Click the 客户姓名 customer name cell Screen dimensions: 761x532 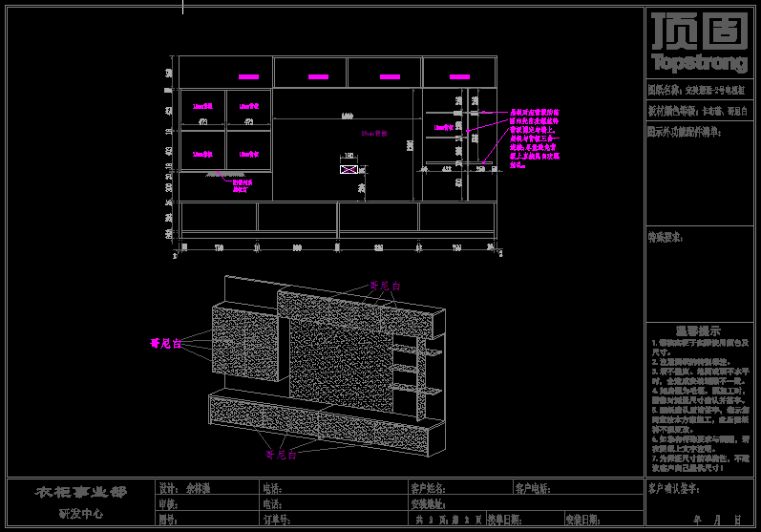(460, 488)
